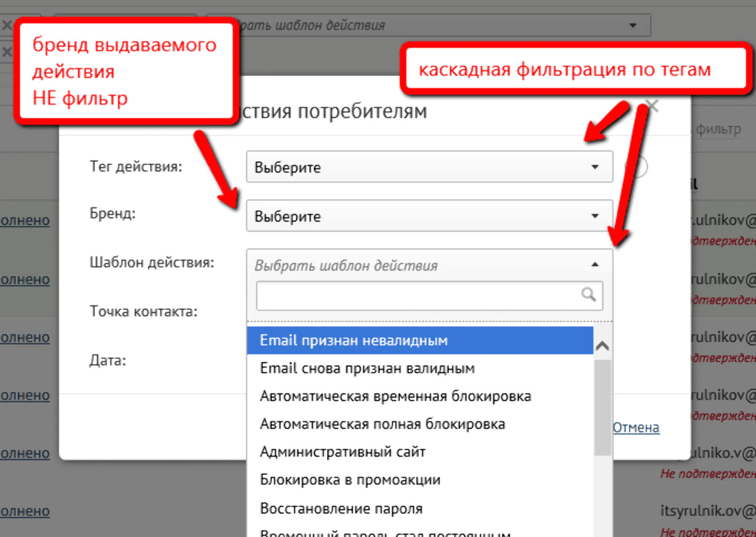Image resolution: width=756 pixels, height=537 pixels.
Task: Click the "itsyrulnik.ov@" email entry
Action: (x=707, y=511)
